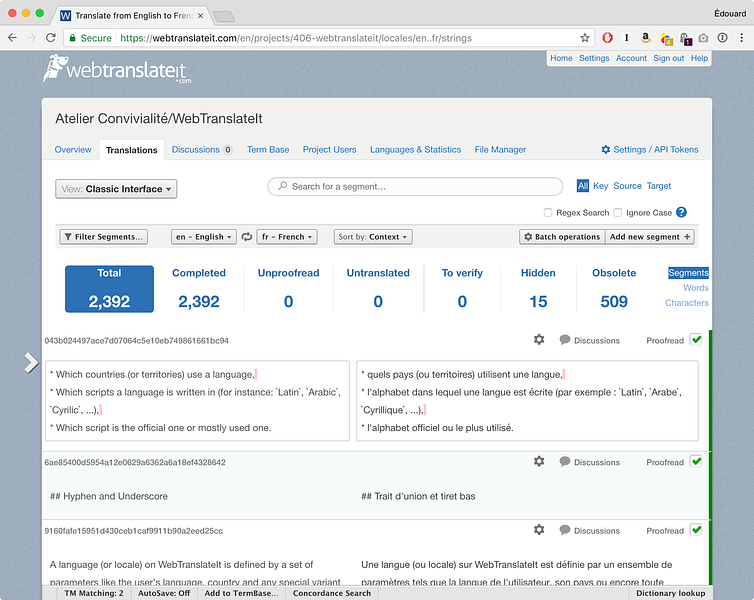
Task: Select the Target search scope
Action: coord(659,186)
